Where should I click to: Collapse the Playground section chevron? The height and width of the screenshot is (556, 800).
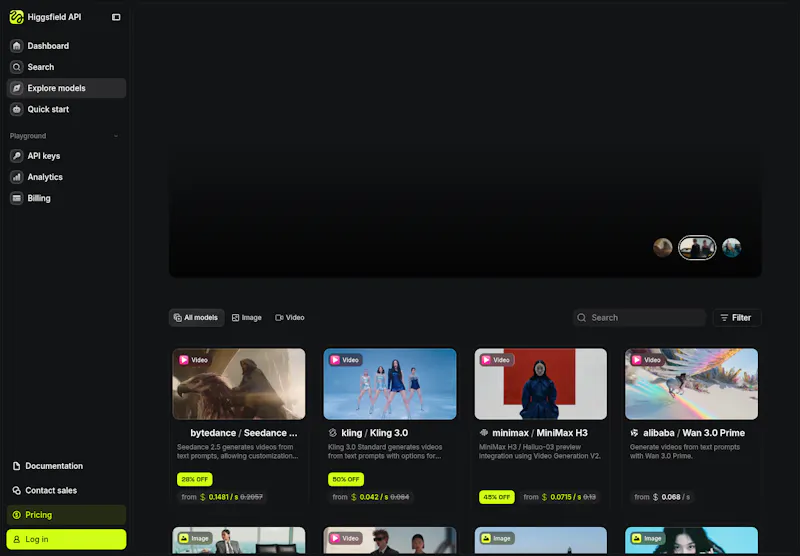tap(116, 136)
